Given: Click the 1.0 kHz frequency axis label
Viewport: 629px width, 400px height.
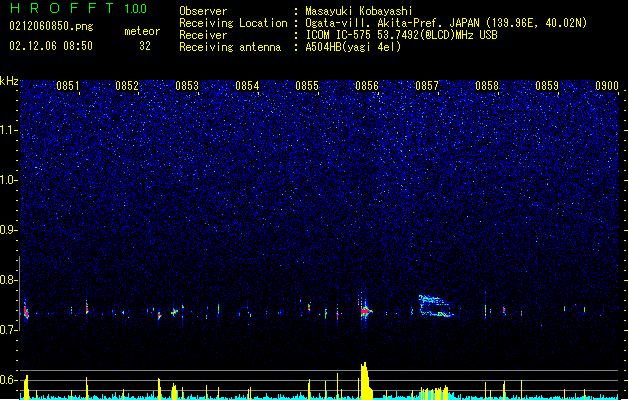Looking at the screenshot, I should point(9,180).
